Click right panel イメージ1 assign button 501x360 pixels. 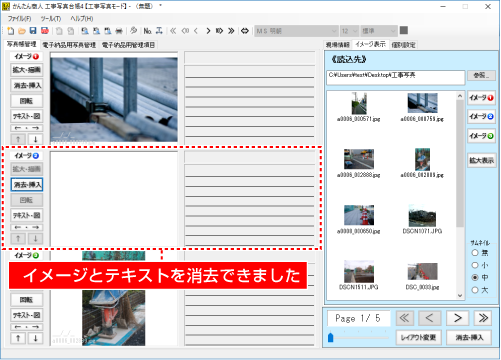(x=481, y=98)
